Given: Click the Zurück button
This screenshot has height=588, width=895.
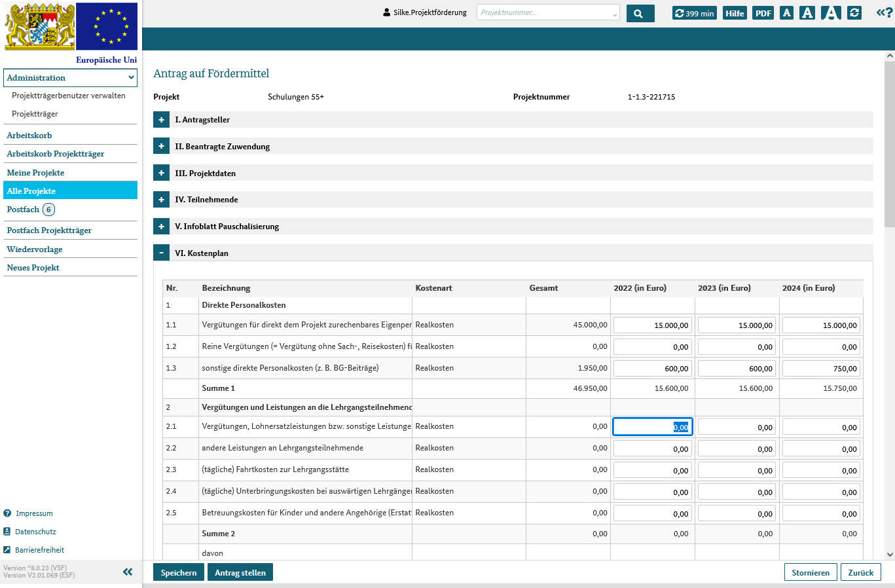Looking at the screenshot, I should pyautogui.click(x=861, y=572).
